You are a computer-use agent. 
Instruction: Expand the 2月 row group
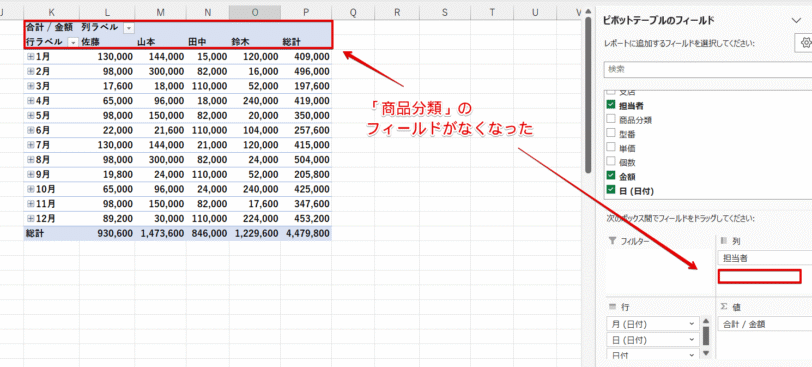pos(31,71)
